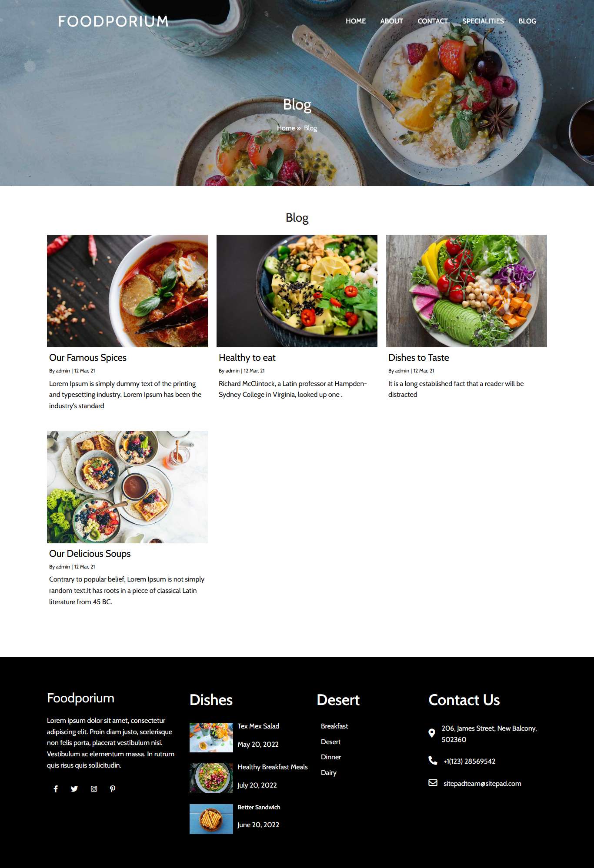The height and width of the screenshot is (868, 594).
Task: Go to the CONTACT nav link
Action: coord(433,21)
